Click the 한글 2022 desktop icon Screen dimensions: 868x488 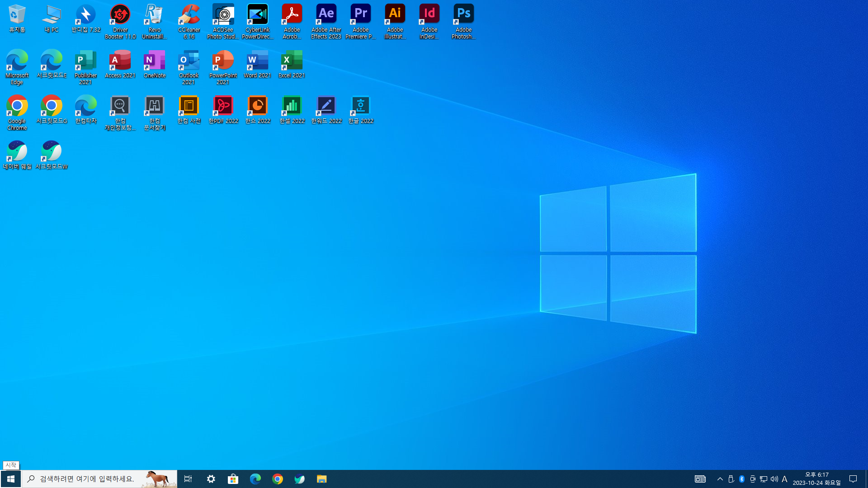(360, 110)
